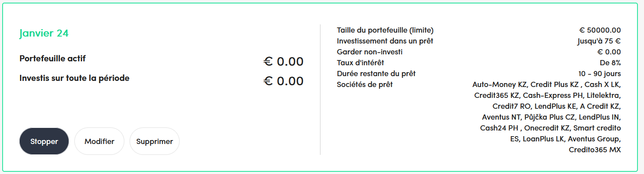Select the Credito365 MX lender entry

point(595,150)
